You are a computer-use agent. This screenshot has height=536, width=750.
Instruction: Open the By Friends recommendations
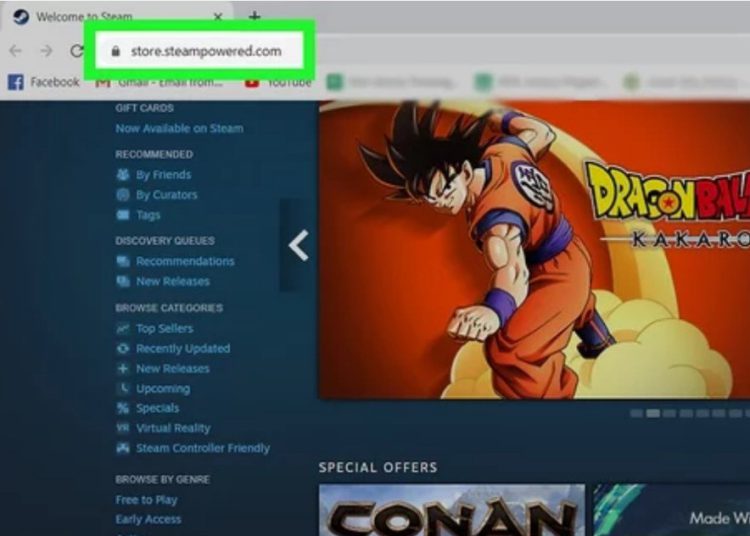163,175
